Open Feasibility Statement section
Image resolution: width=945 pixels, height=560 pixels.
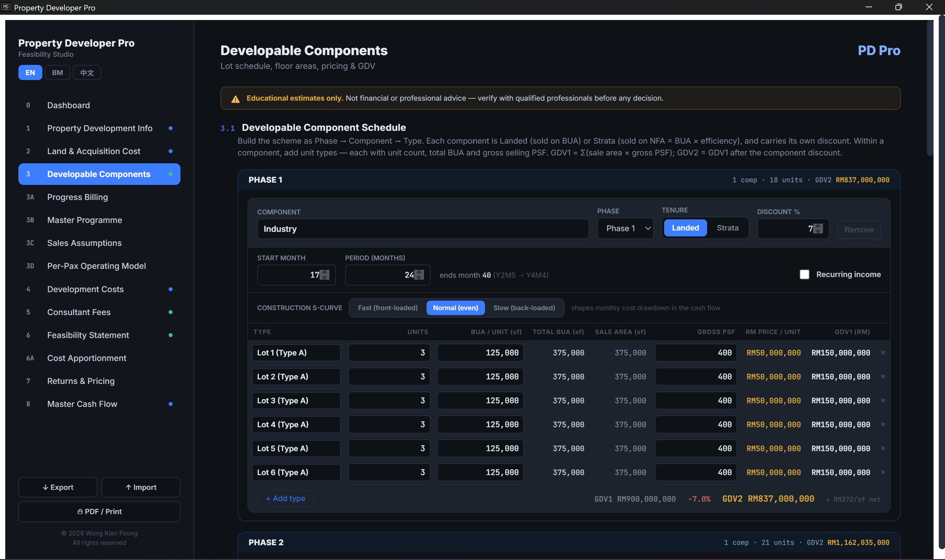pos(99,335)
